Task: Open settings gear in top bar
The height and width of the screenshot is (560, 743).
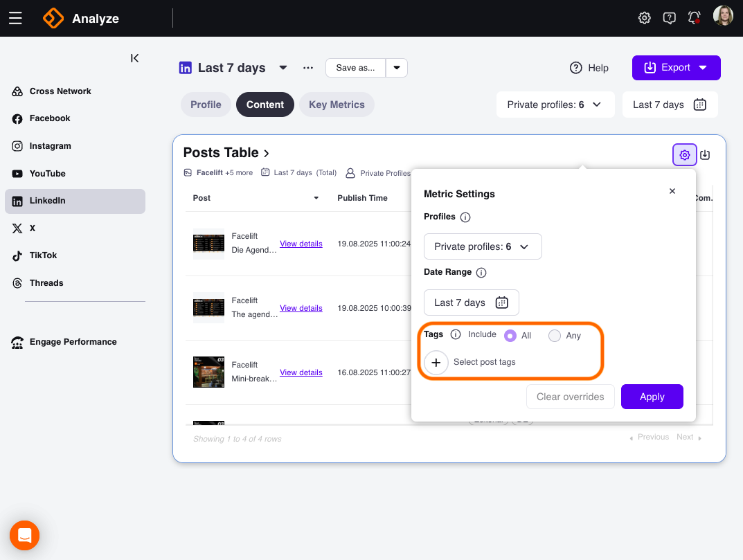Action: click(644, 18)
